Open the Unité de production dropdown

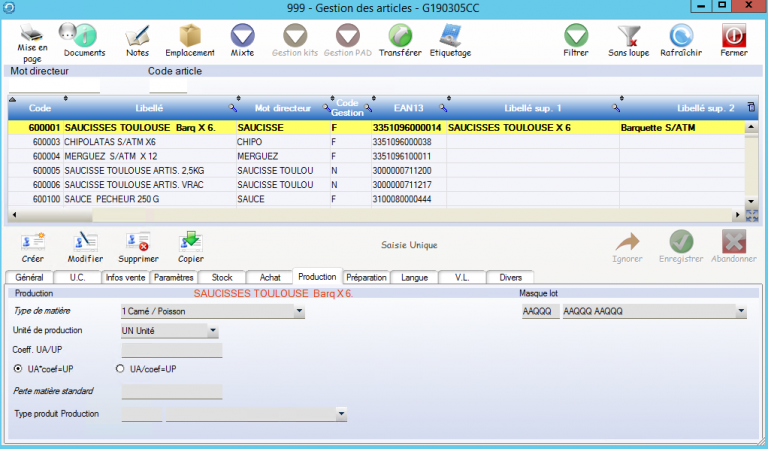click(213, 331)
